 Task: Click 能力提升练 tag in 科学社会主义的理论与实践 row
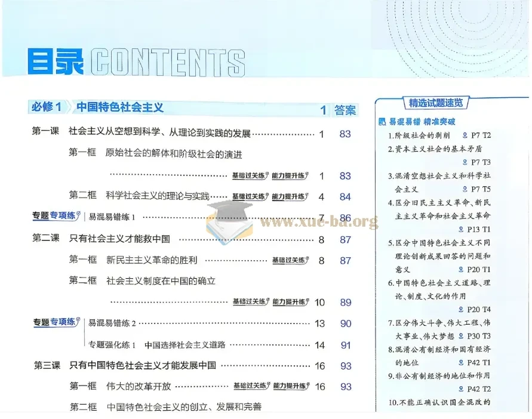coord(290,196)
